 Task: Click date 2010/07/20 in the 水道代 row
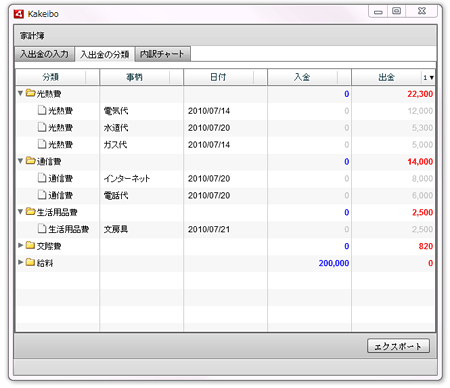pos(209,128)
